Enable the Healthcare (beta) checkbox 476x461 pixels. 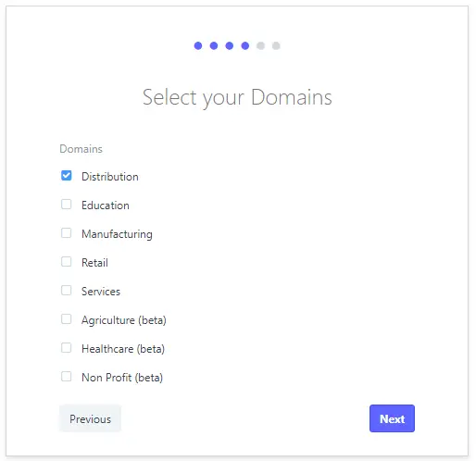coord(66,348)
